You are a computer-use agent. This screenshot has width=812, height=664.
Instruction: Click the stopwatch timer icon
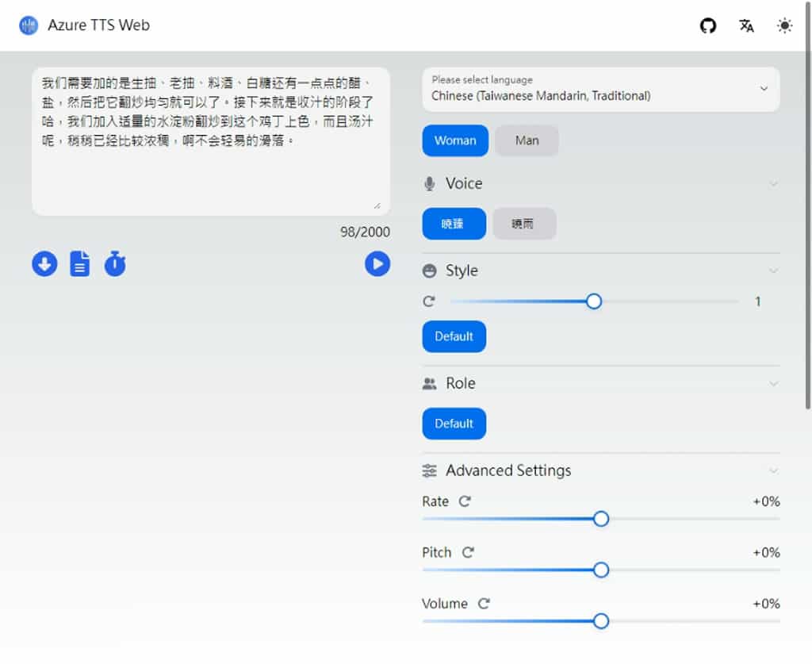[115, 263]
